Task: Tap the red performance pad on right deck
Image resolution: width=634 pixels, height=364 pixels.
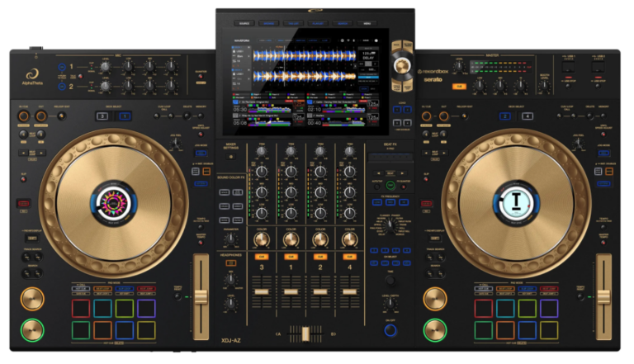Action: point(484,308)
